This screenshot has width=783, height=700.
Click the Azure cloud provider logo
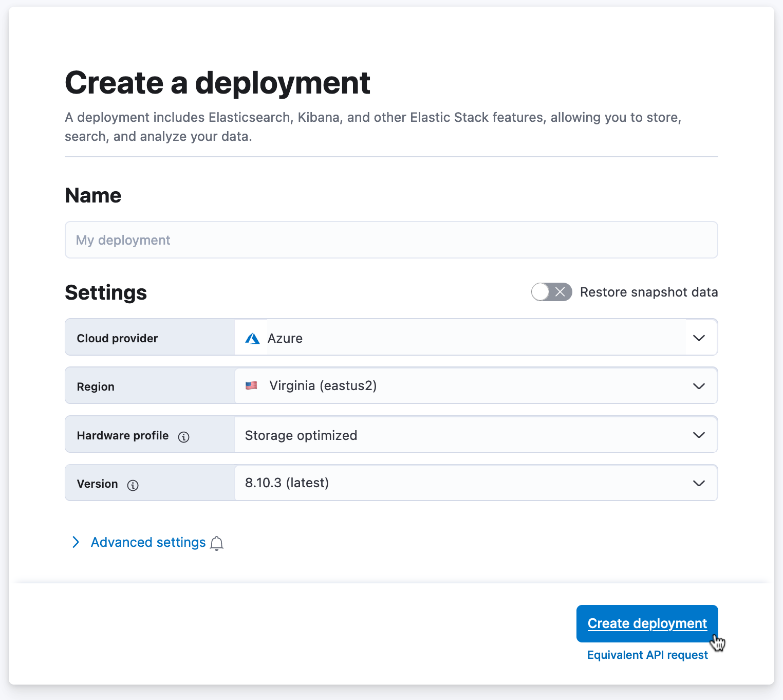pyautogui.click(x=252, y=338)
